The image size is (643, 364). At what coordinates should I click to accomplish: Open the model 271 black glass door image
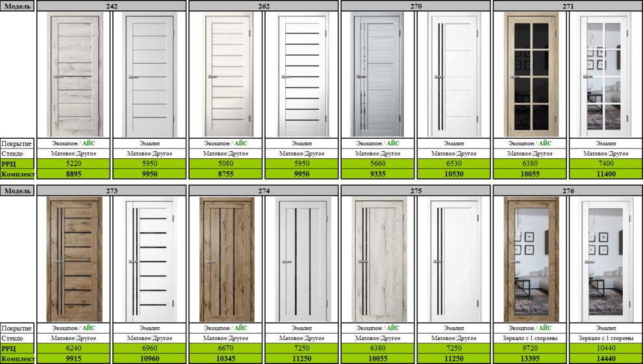coord(531,74)
